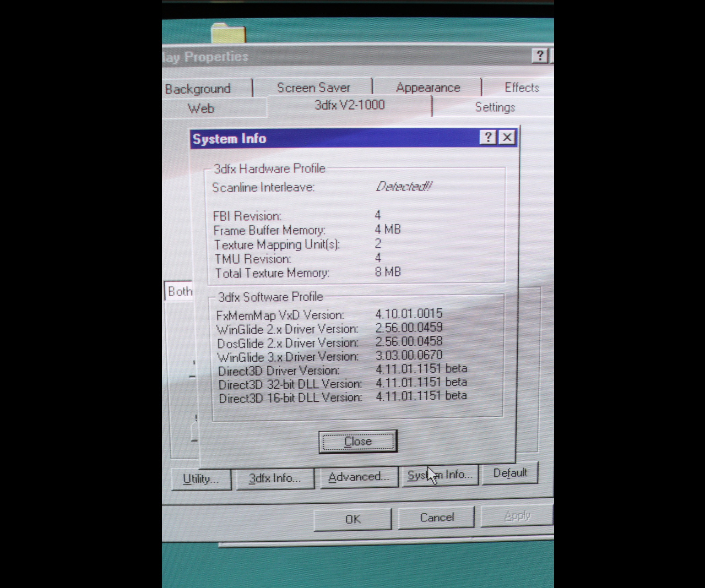Click the System Info... button

pos(440,475)
